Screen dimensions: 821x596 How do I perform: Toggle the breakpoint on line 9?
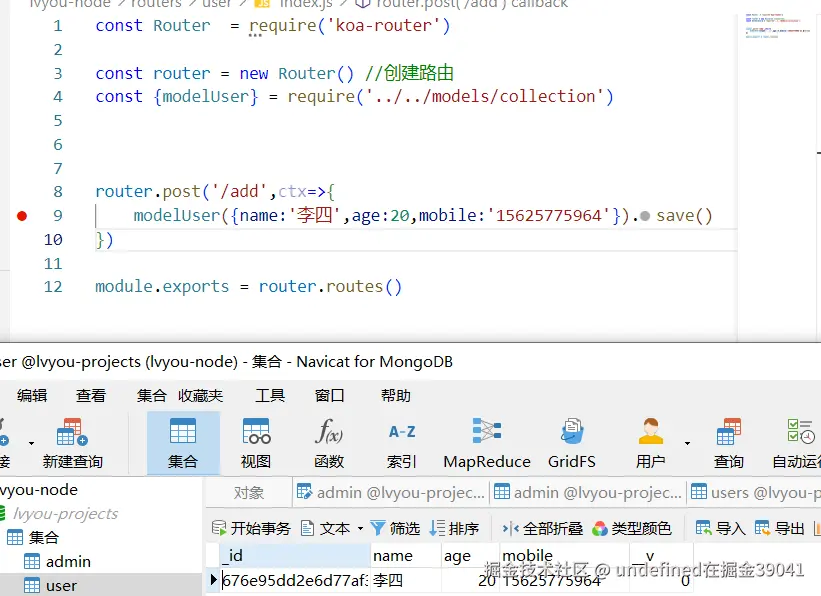pyautogui.click(x=22, y=216)
